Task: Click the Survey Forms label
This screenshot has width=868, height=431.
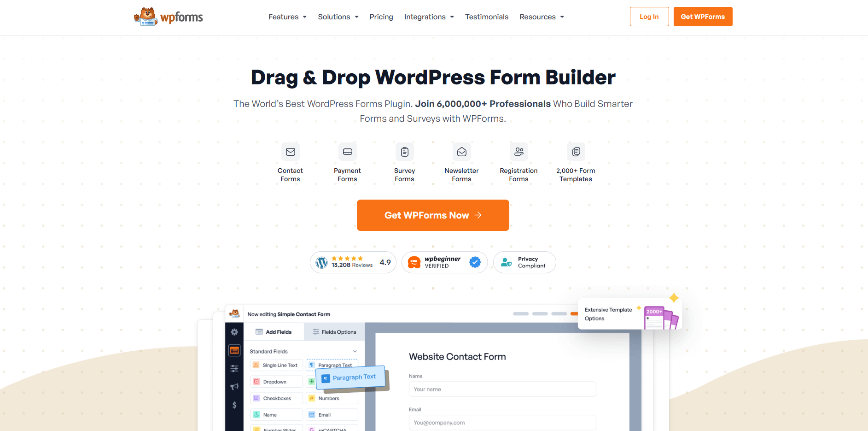Action: pos(404,175)
